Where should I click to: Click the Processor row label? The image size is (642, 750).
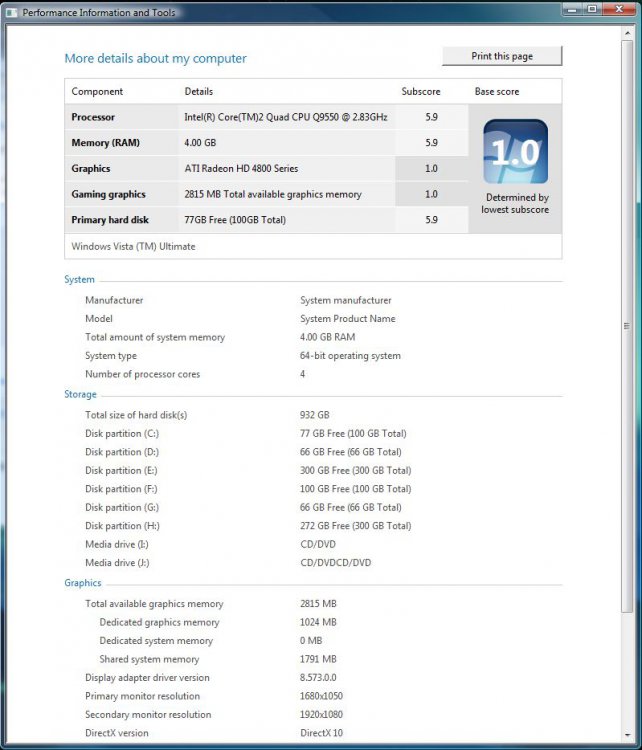click(x=93, y=117)
